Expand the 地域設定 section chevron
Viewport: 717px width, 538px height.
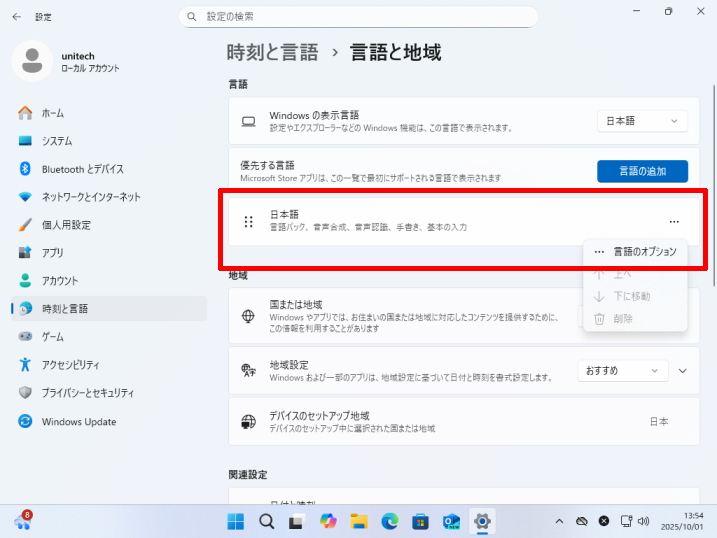(683, 370)
